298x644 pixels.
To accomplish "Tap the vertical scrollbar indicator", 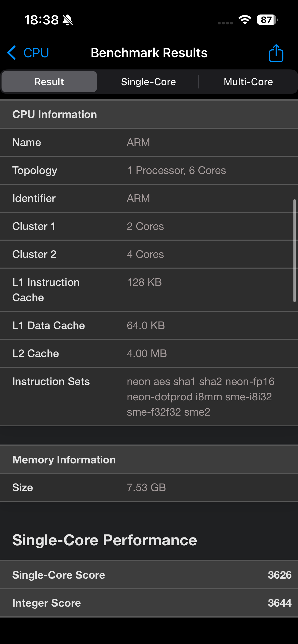I will click(294, 251).
